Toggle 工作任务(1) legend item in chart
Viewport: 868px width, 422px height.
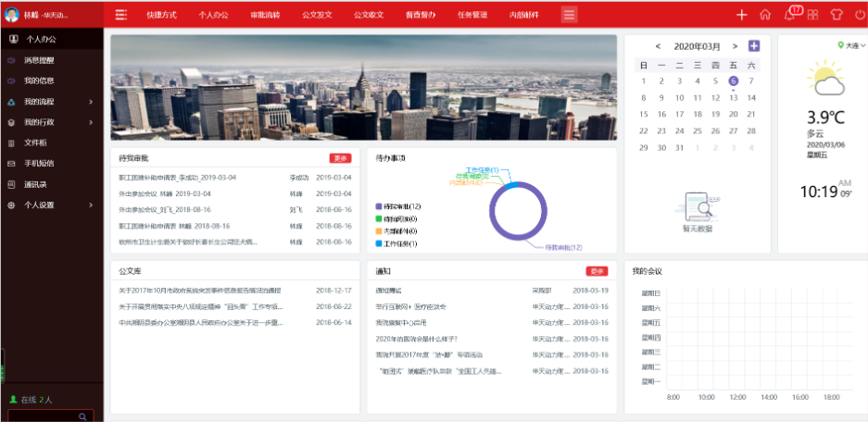click(399, 243)
